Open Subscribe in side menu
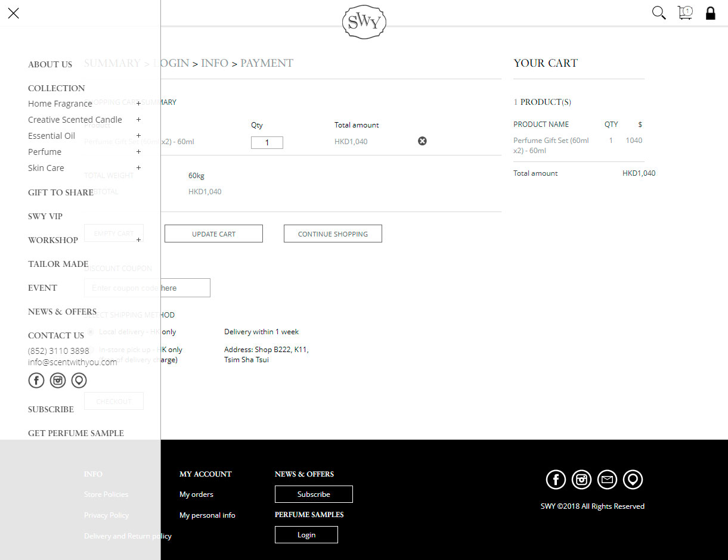Screen dimensions: 728x560 (x=51, y=409)
